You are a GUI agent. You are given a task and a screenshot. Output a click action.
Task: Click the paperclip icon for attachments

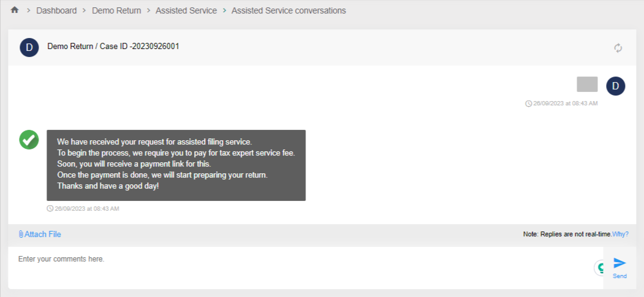tap(21, 234)
